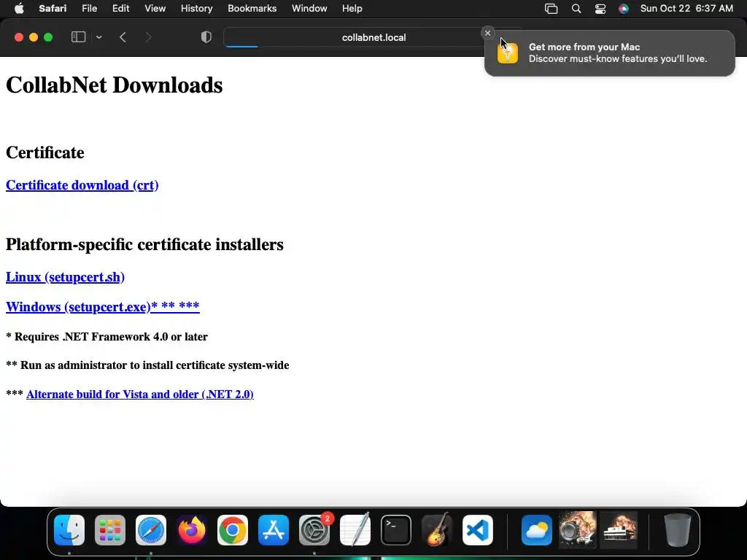The height and width of the screenshot is (560, 747).
Task: Open the alternate build for Vista link
Action: pyautogui.click(x=139, y=394)
